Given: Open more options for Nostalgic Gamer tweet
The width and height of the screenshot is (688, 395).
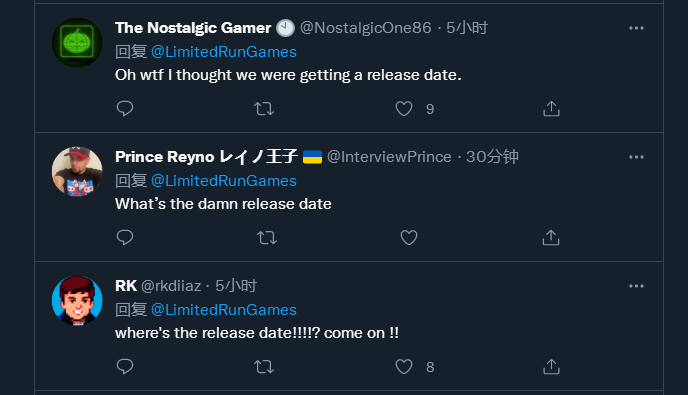Looking at the screenshot, I should coord(636,28).
